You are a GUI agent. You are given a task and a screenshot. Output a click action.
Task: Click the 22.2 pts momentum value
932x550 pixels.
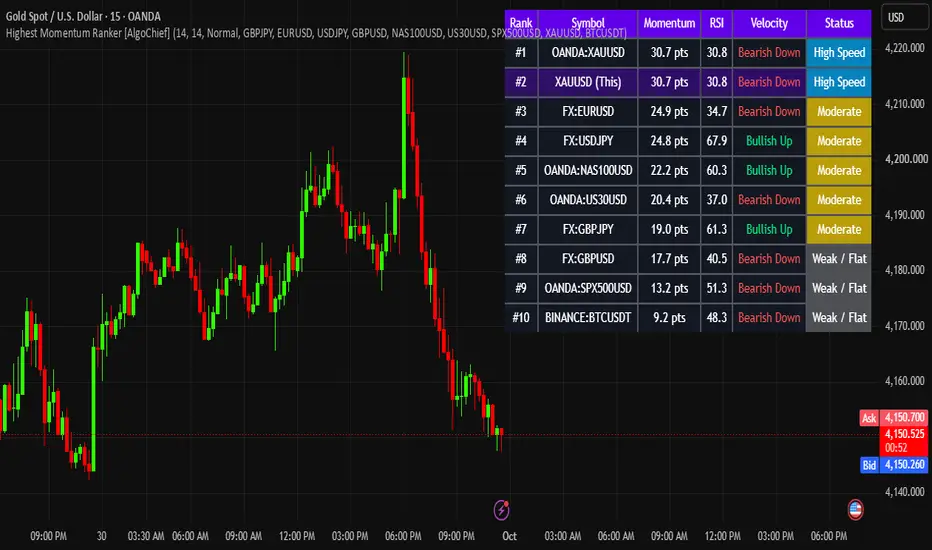point(669,170)
